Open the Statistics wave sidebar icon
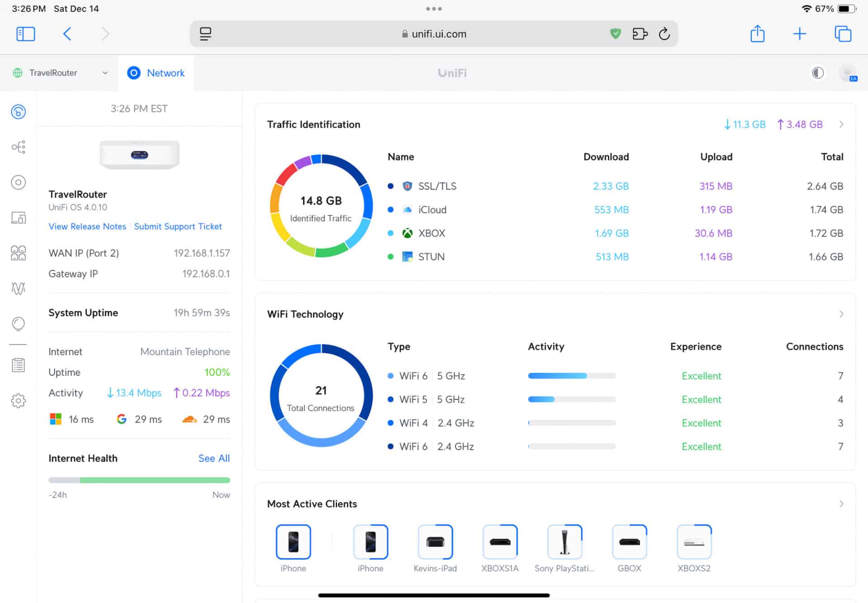Screen dimensions: 868x603 (x=18, y=288)
